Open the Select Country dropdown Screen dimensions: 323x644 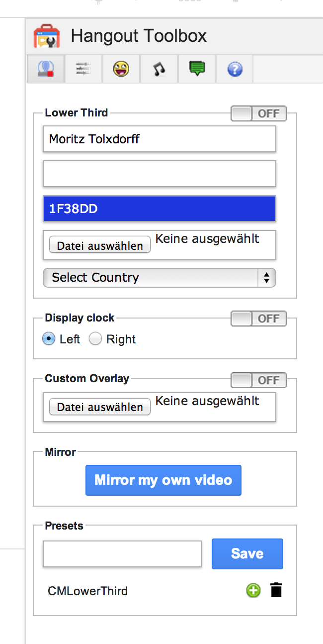click(x=160, y=278)
